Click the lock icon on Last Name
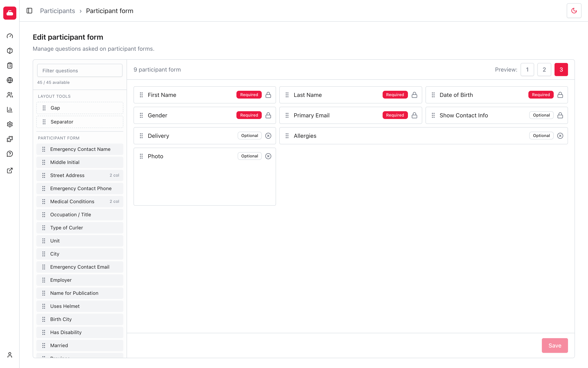This screenshot has width=588, height=368. pyautogui.click(x=414, y=95)
